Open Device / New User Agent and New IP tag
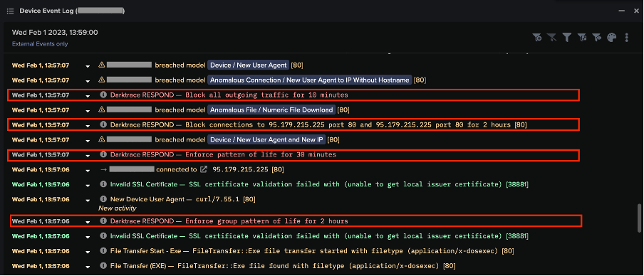This screenshot has height=276, width=644. click(x=266, y=139)
